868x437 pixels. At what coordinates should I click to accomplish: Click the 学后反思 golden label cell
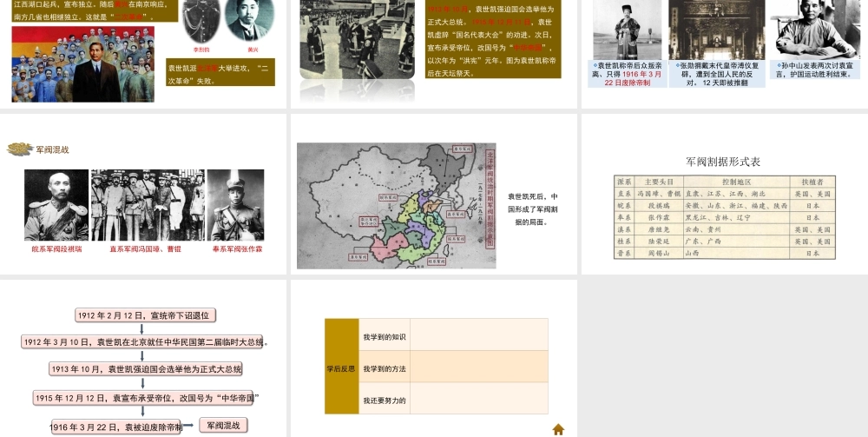(x=341, y=366)
